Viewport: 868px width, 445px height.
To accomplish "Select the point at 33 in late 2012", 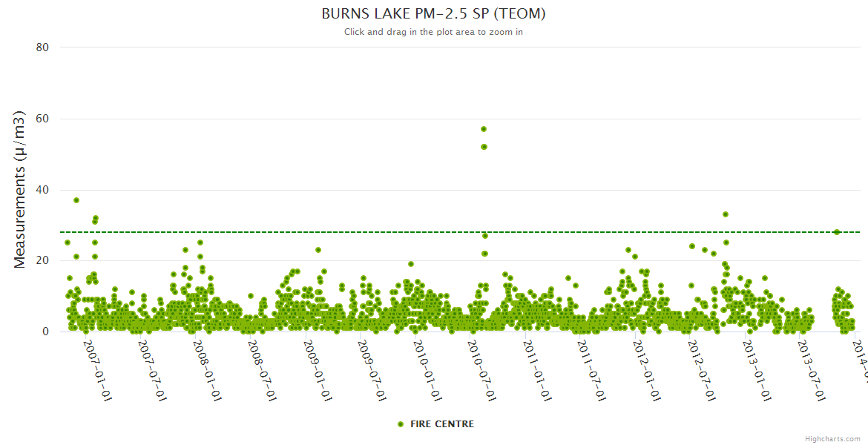I will point(726,214).
